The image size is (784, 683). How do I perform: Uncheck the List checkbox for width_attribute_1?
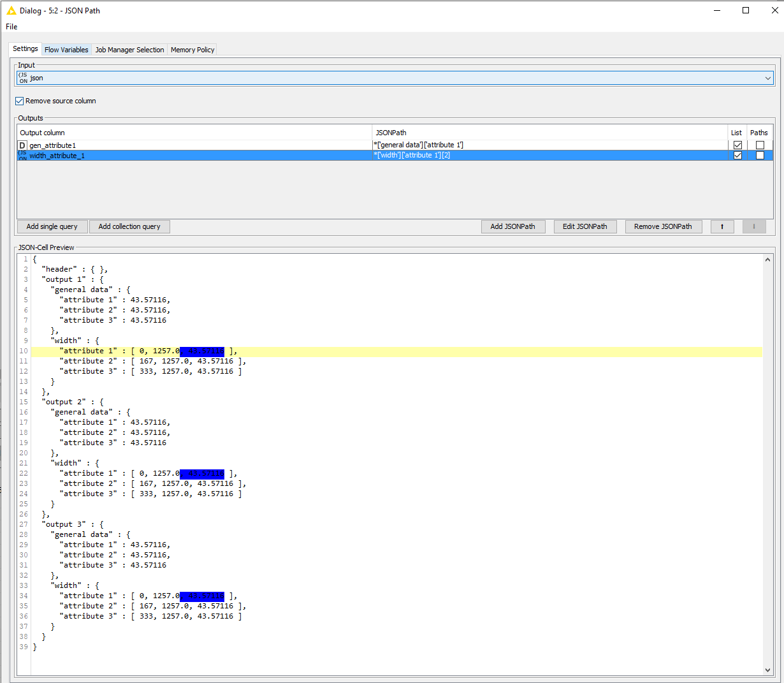coord(737,155)
